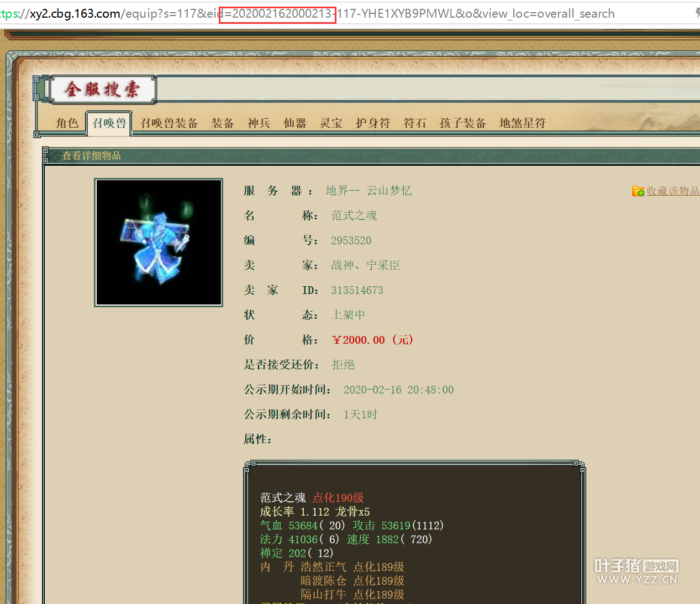Click the 全服搜索 title banner
The height and width of the screenshot is (604, 700).
click(102, 90)
